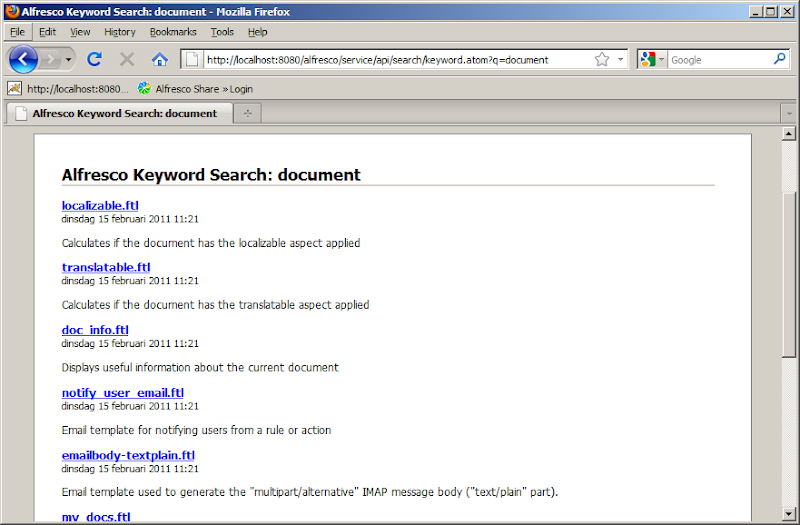This screenshot has height=525, width=800.
Task: Go back with the Back arrow button
Action: click(x=23, y=60)
